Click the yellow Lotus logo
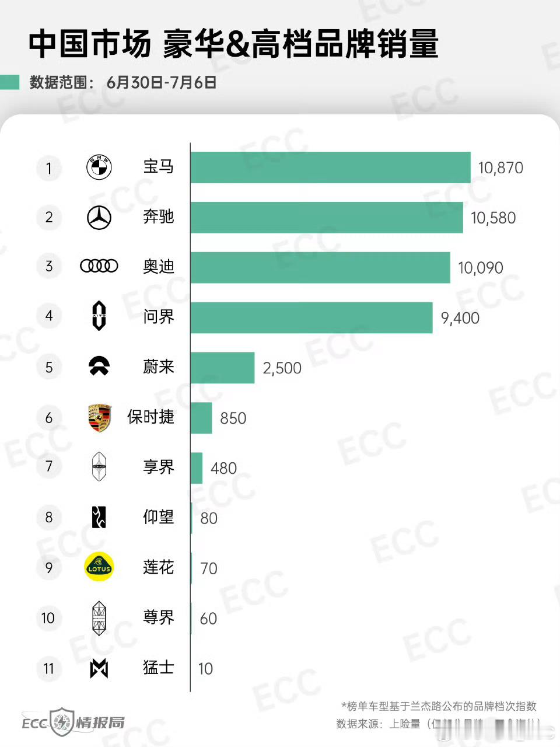The image size is (560, 747). pyautogui.click(x=99, y=567)
